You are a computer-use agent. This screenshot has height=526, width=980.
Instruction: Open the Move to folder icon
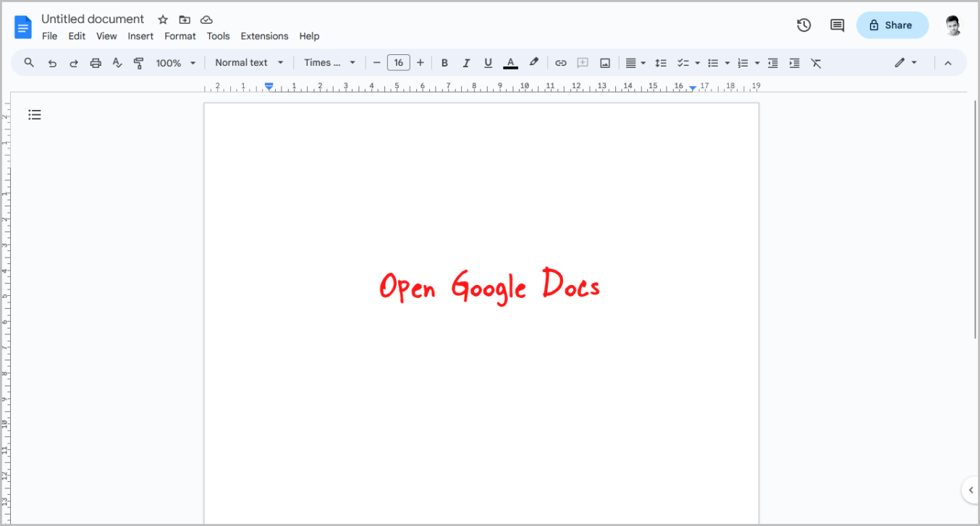click(x=185, y=20)
